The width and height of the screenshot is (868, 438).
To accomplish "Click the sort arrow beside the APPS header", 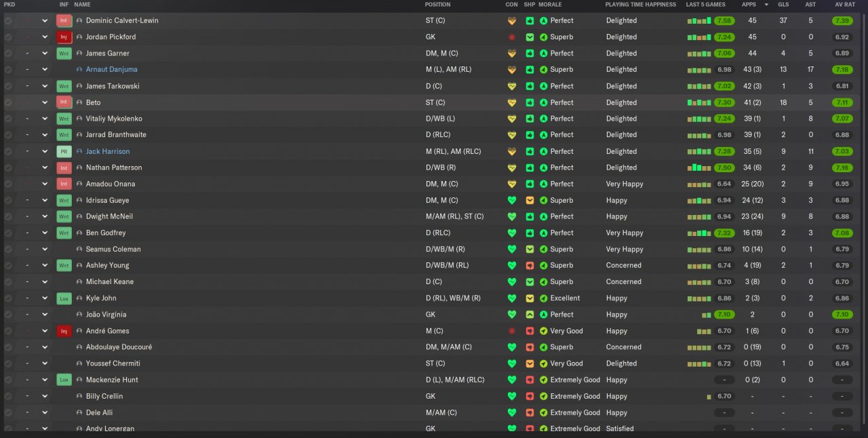I will 766,4.
